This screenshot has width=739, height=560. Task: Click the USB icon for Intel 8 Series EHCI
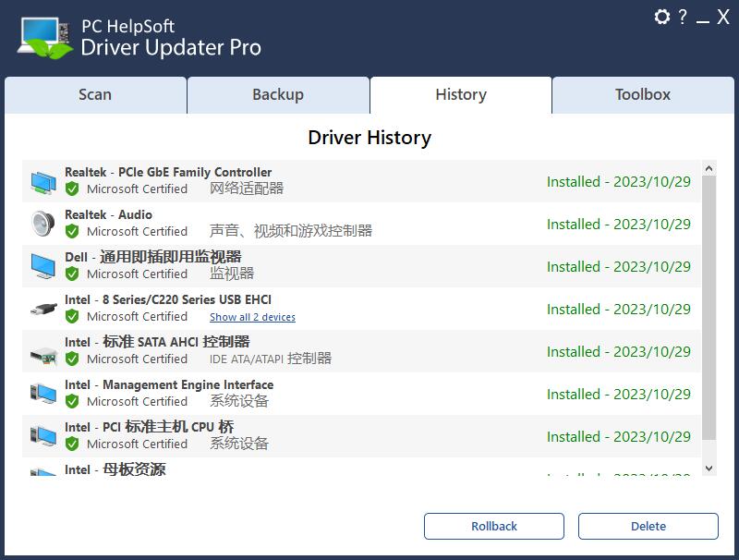tap(42, 307)
